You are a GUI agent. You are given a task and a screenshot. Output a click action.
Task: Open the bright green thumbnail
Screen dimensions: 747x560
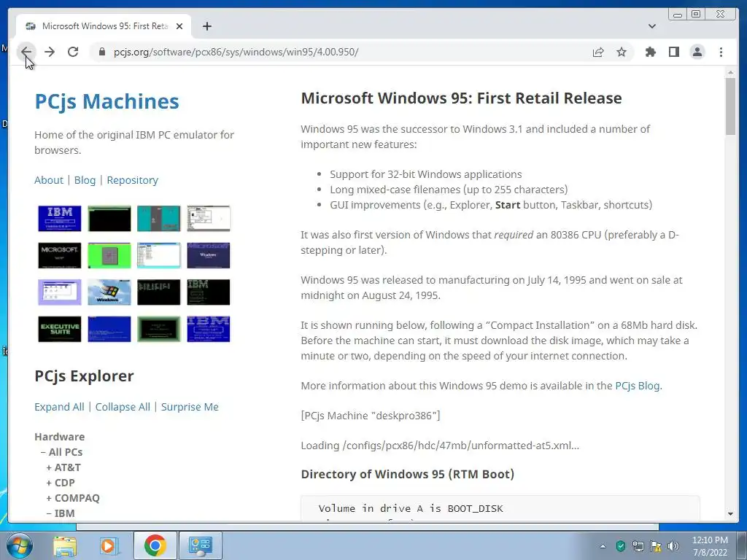(109, 255)
